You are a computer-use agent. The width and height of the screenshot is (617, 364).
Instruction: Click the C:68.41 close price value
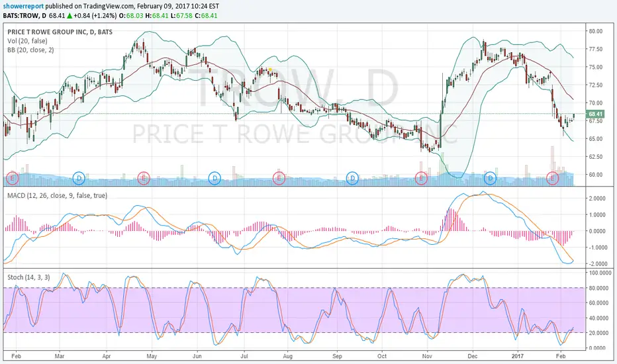206,16
